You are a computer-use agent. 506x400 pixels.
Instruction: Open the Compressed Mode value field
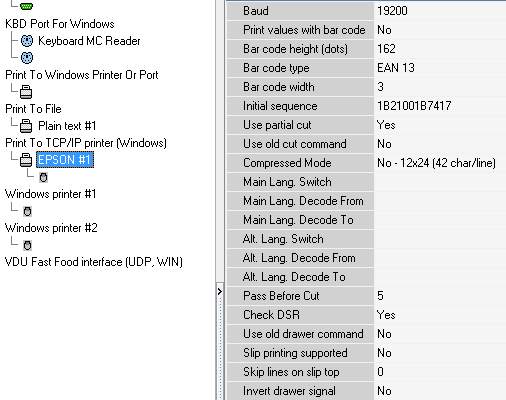(x=440, y=163)
